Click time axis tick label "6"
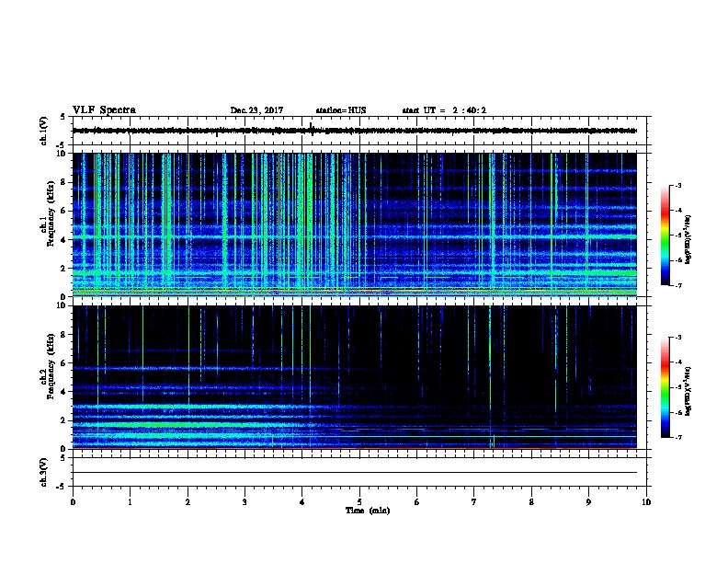Image resolution: width=728 pixels, height=563 pixels. [417, 502]
